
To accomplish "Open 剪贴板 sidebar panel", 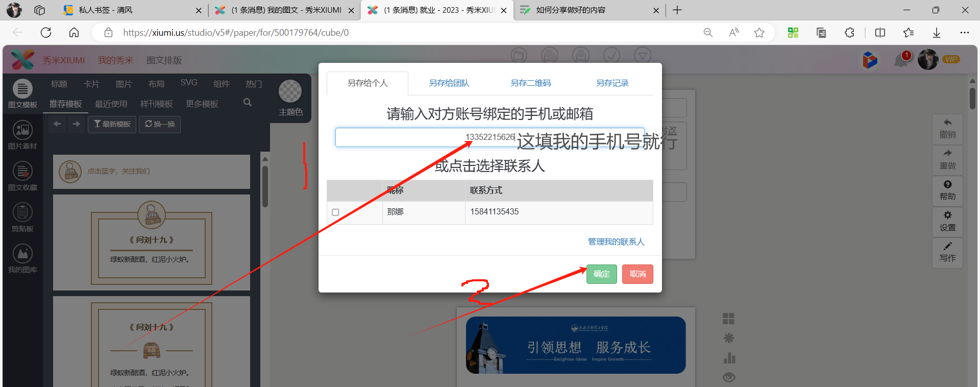I will (22, 218).
